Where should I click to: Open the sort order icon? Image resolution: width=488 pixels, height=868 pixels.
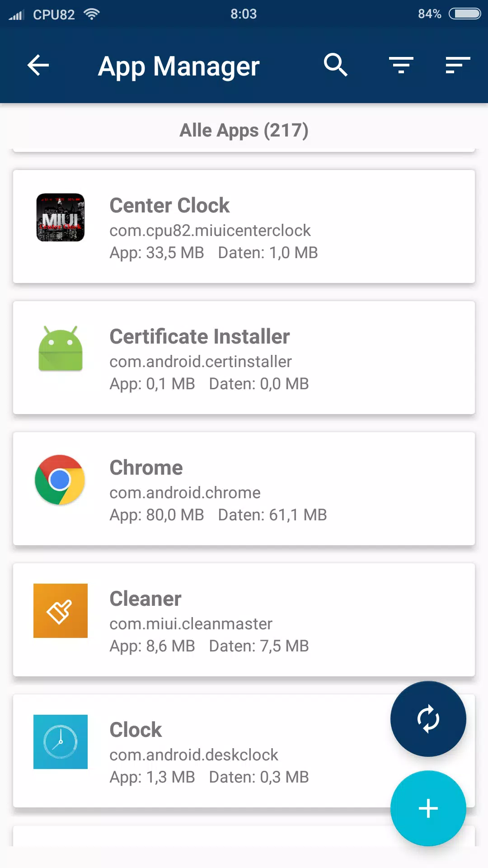[x=458, y=65]
